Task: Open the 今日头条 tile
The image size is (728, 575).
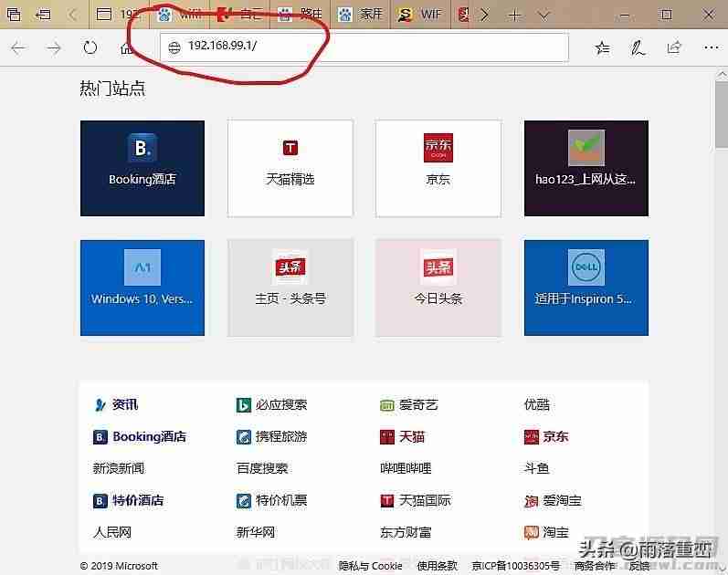Action: tap(438, 287)
